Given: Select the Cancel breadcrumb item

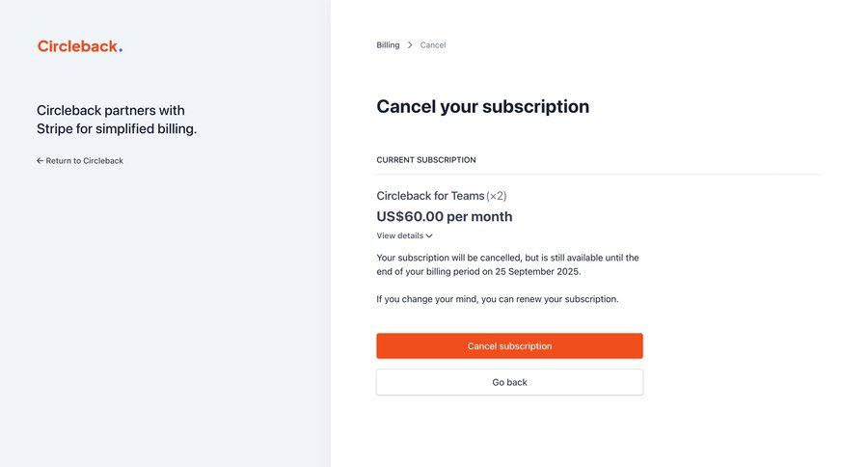Looking at the screenshot, I should point(433,45).
